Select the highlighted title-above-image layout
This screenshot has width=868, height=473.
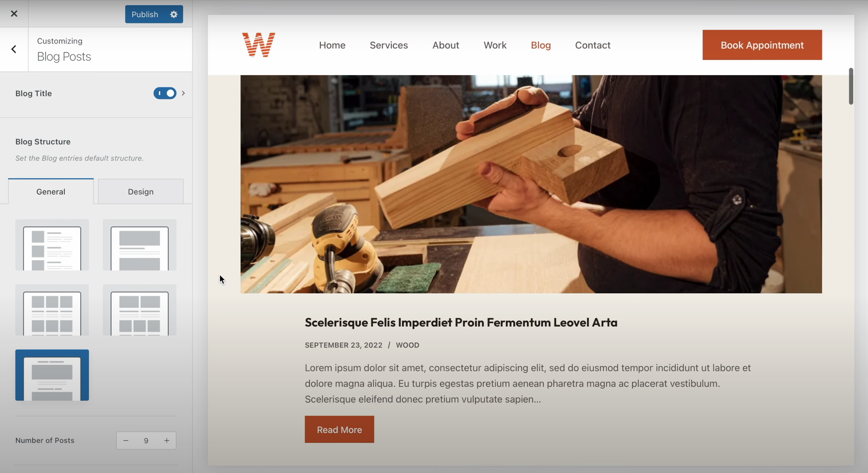click(52, 375)
